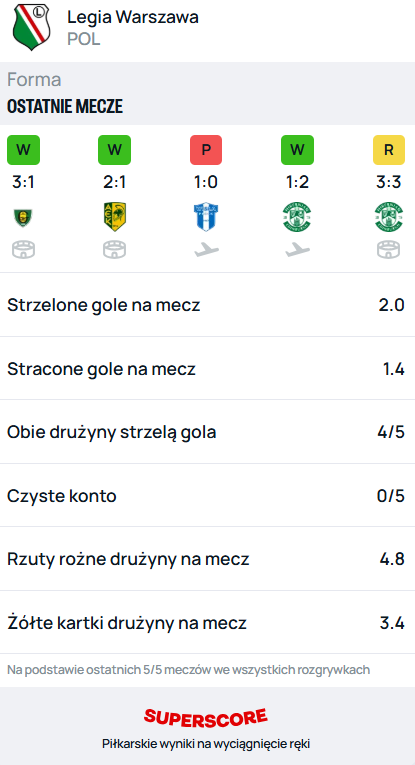The width and height of the screenshot is (415, 765).
Task: Click the airplane away icon under 1:0 match
Action: [x=206, y=250]
